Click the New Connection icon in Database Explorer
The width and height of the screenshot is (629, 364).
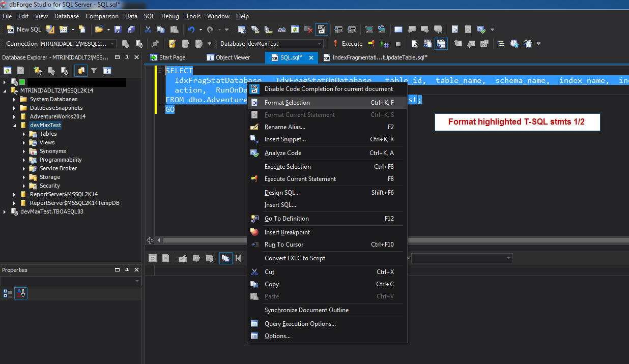pos(37,71)
